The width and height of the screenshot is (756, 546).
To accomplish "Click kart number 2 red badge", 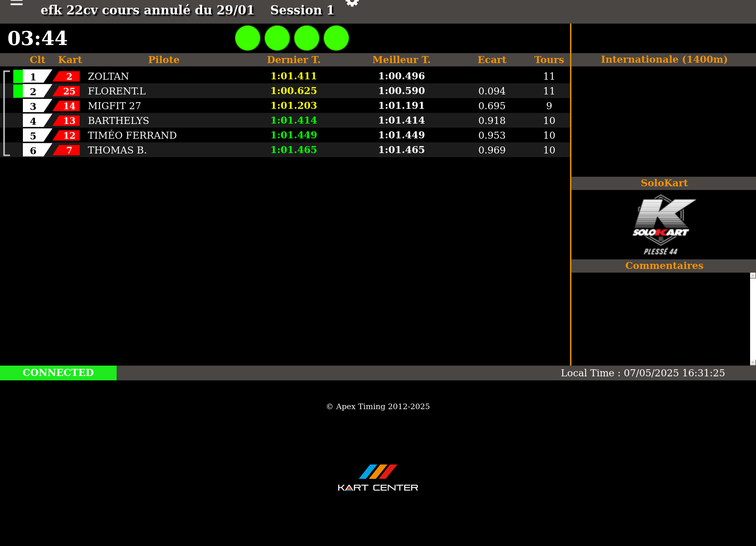I will pyautogui.click(x=68, y=76).
